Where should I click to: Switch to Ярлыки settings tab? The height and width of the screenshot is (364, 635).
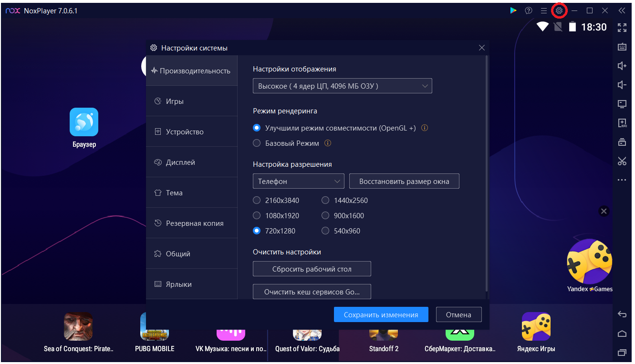[192, 284]
